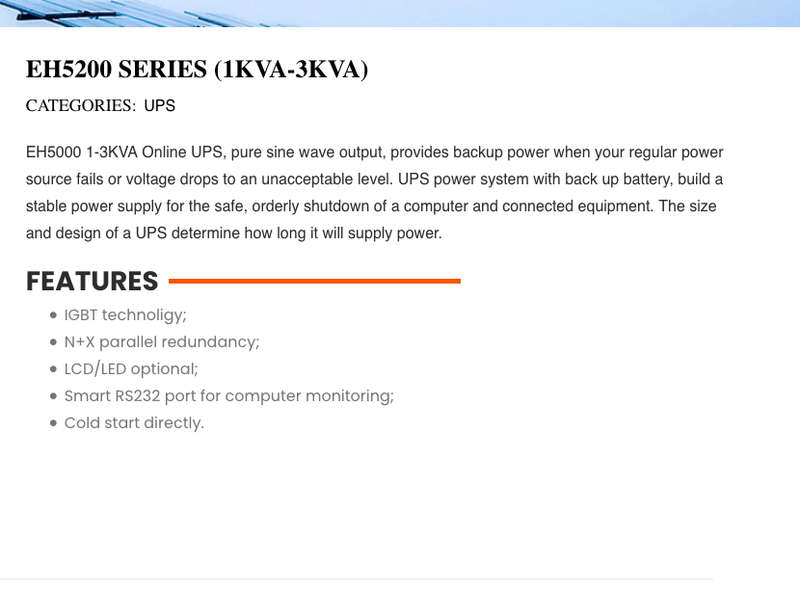Click the FEATURES heading

coord(92,281)
